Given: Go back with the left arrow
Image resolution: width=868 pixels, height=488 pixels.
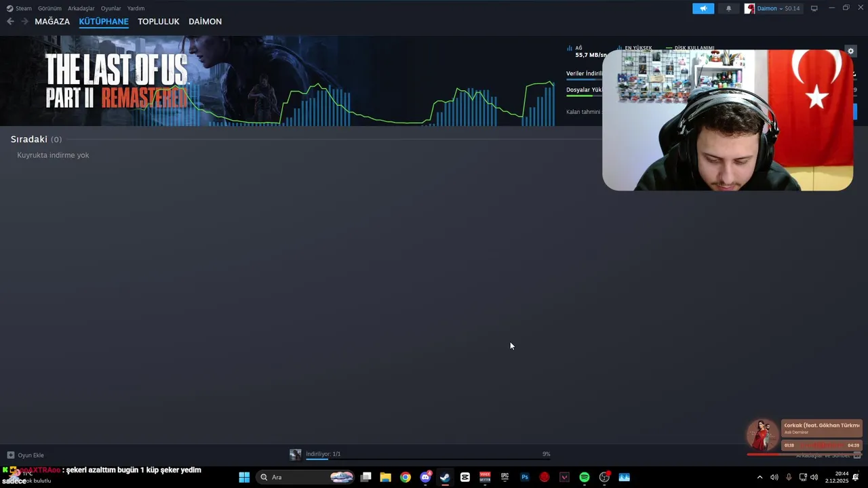Looking at the screenshot, I should tap(10, 22).
